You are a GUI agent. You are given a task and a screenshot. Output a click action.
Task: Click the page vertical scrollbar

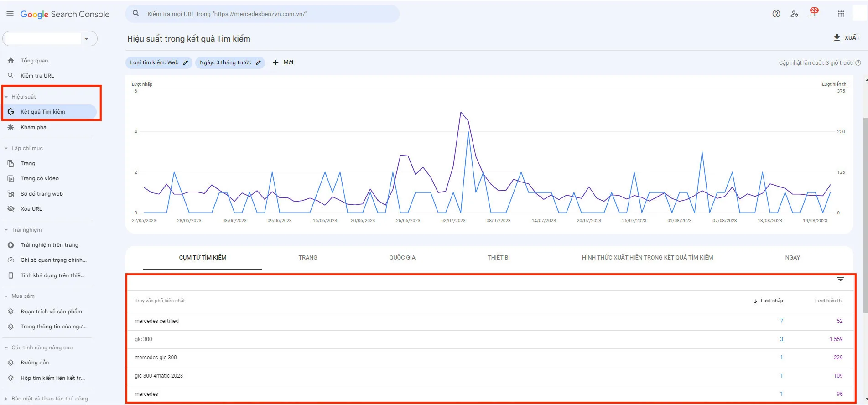coord(865,214)
